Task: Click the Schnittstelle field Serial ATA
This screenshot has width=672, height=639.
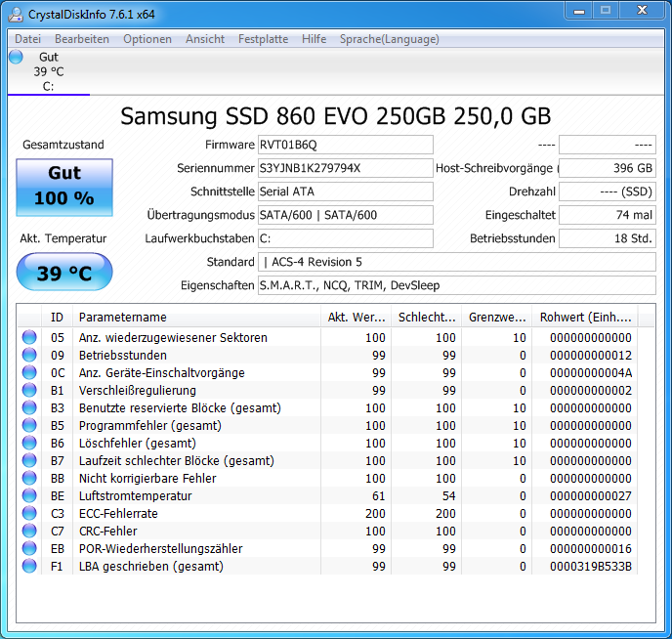Action: [x=346, y=192]
